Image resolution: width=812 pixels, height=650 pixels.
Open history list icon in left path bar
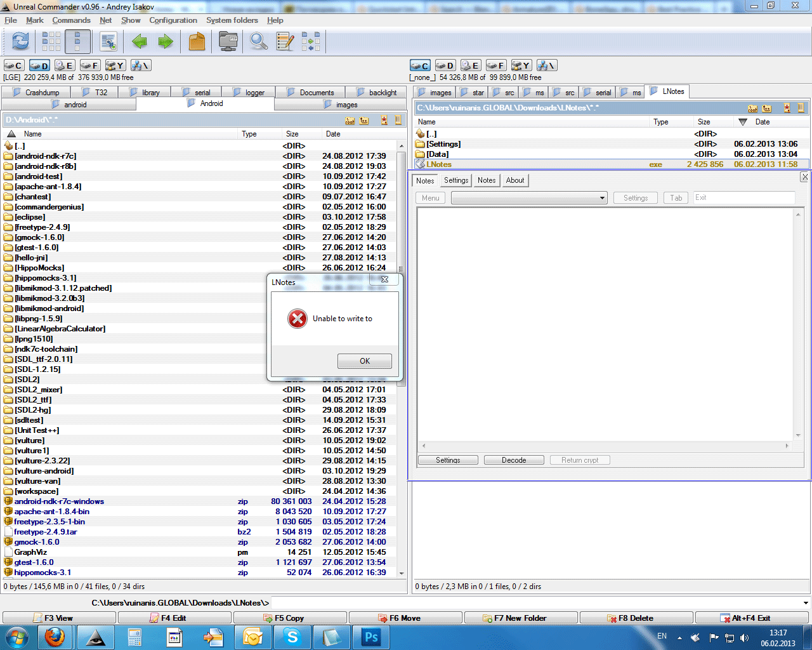pos(398,120)
